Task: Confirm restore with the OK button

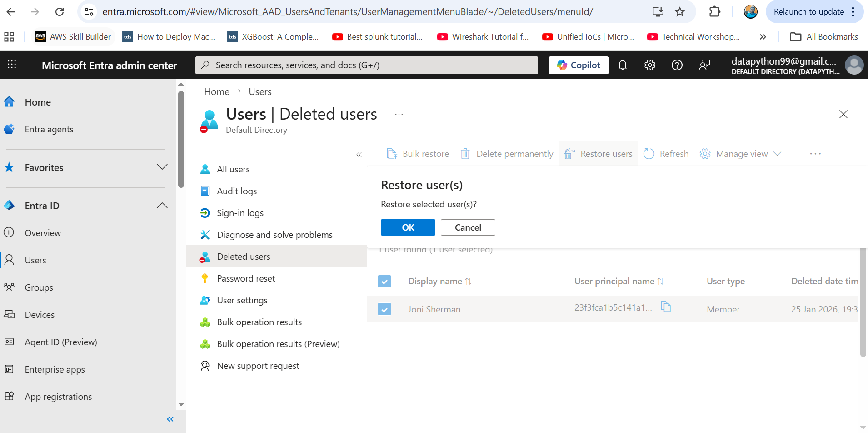Action: [408, 227]
